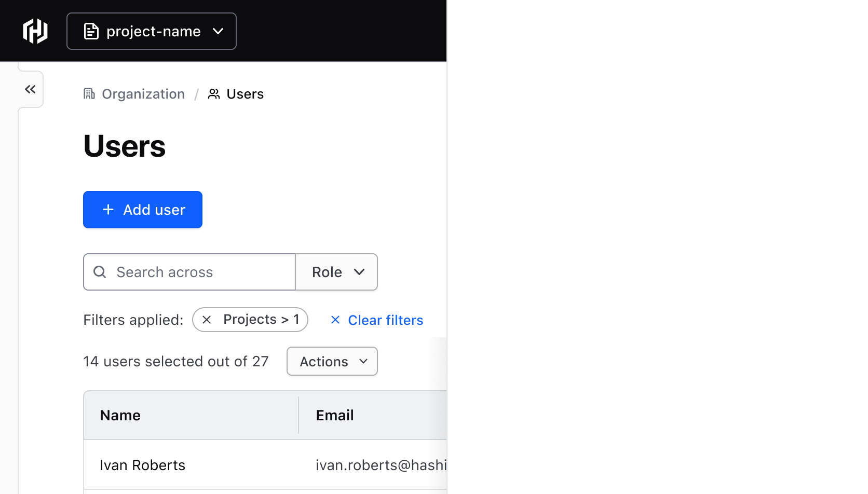Click the plus icon on Add user
Image resolution: width=868 pixels, height=494 pixels.
(108, 210)
